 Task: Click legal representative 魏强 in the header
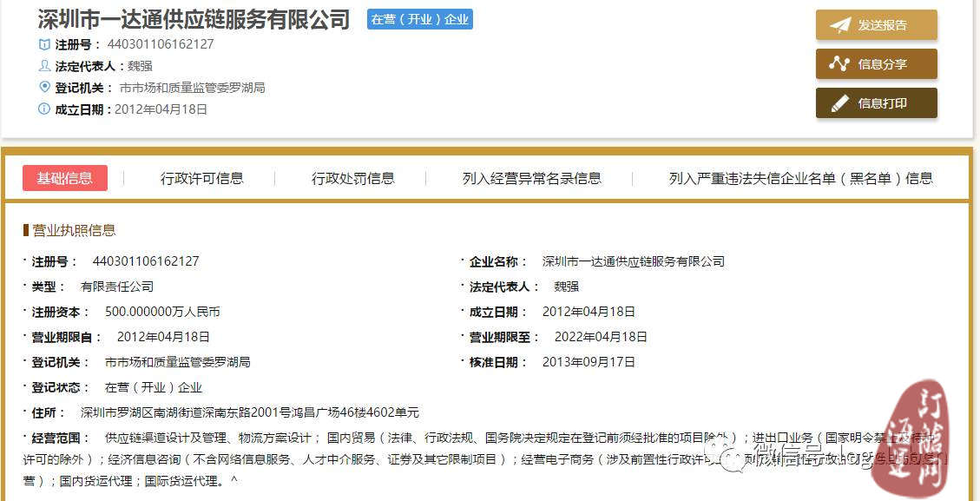(140, 66)
